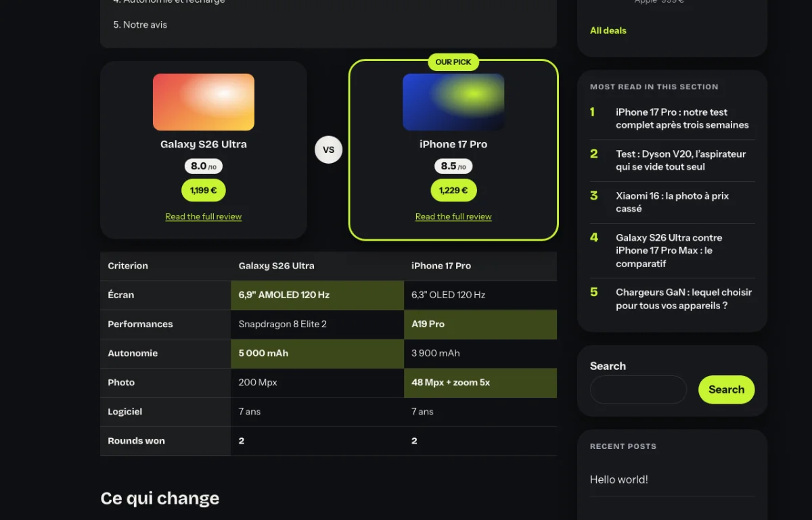The image size is (812, 520).
Task: Click the 'RECENT POSTS' heading
Action: 623,446
